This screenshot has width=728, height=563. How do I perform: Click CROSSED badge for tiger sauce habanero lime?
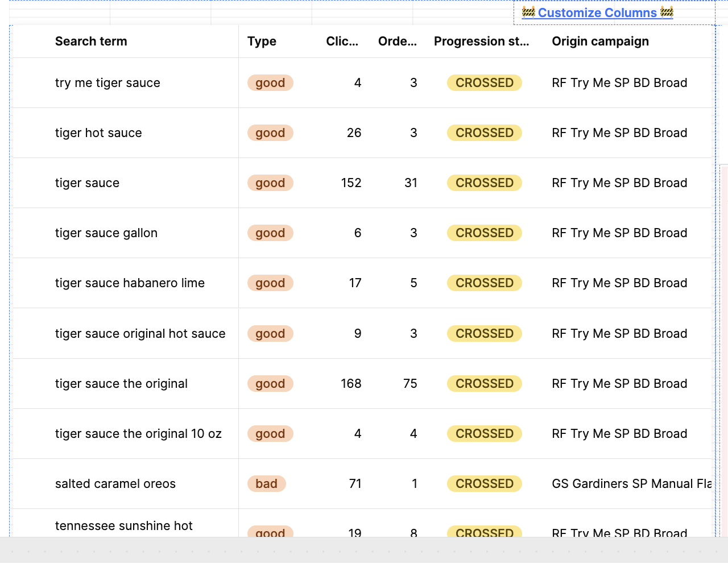(x=484, y=283)
